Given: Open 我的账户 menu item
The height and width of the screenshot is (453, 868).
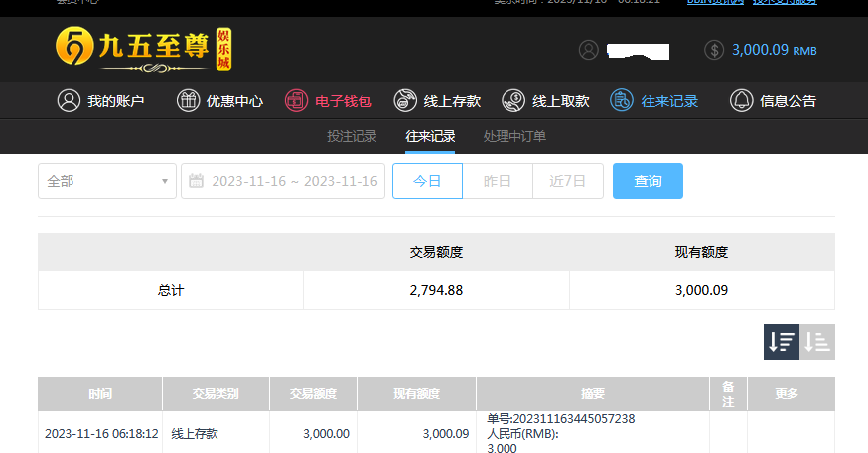Looking at the screenshot, I should (115, 101).
